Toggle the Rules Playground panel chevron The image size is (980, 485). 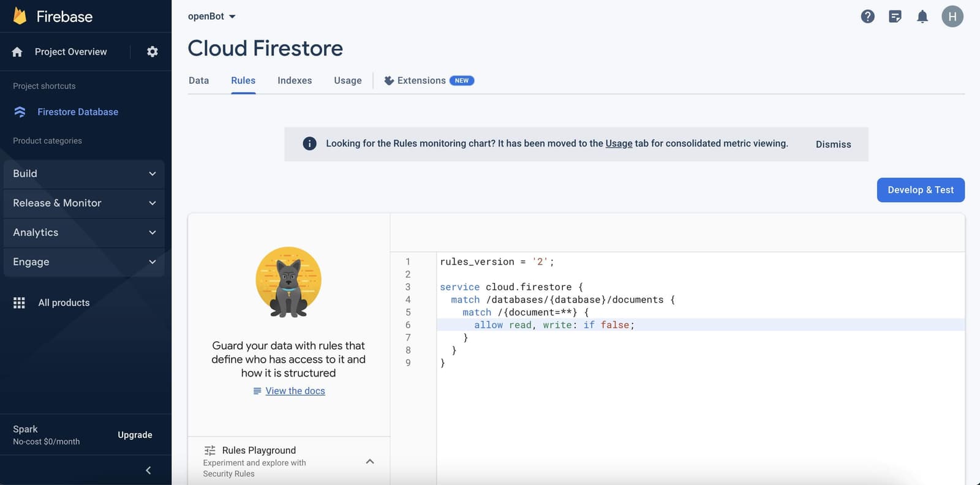370,462
